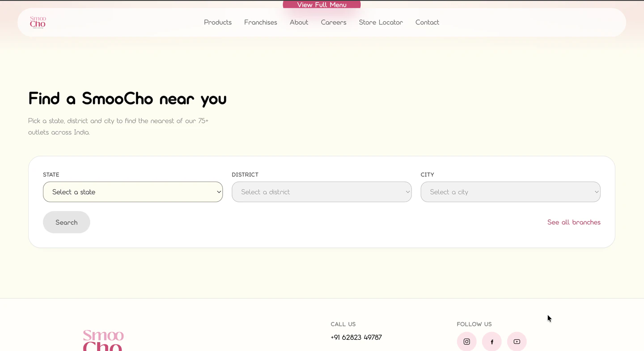This screenshot has height=351, width=644.
Task: Click the DISTRICT field label
Action: (245, 175)
